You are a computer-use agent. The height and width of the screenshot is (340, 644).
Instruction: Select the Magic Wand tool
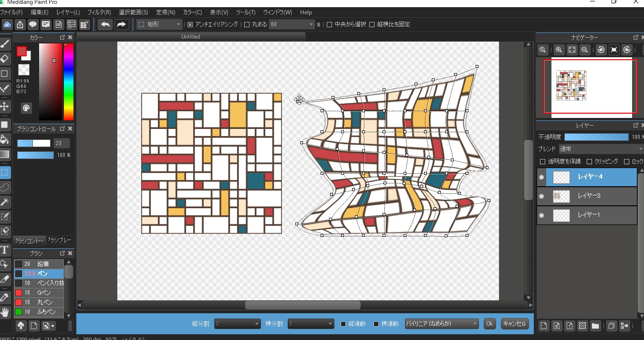coord(5,202)
